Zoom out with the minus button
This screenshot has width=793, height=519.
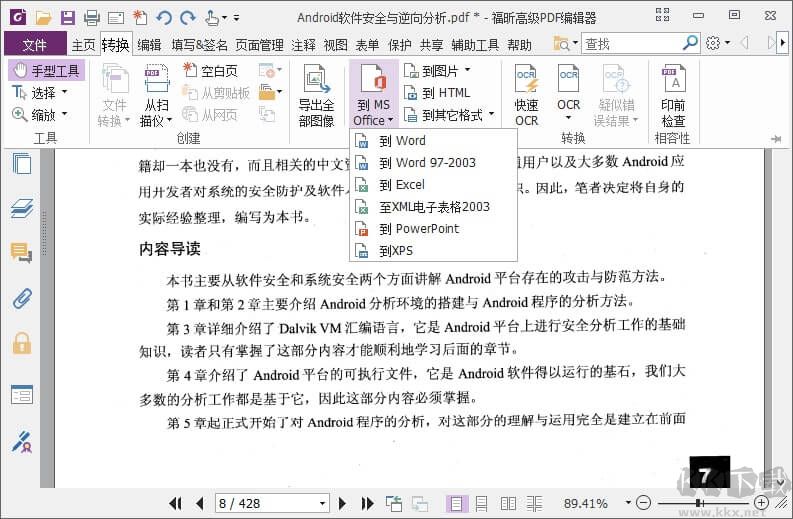coord(643,503)
